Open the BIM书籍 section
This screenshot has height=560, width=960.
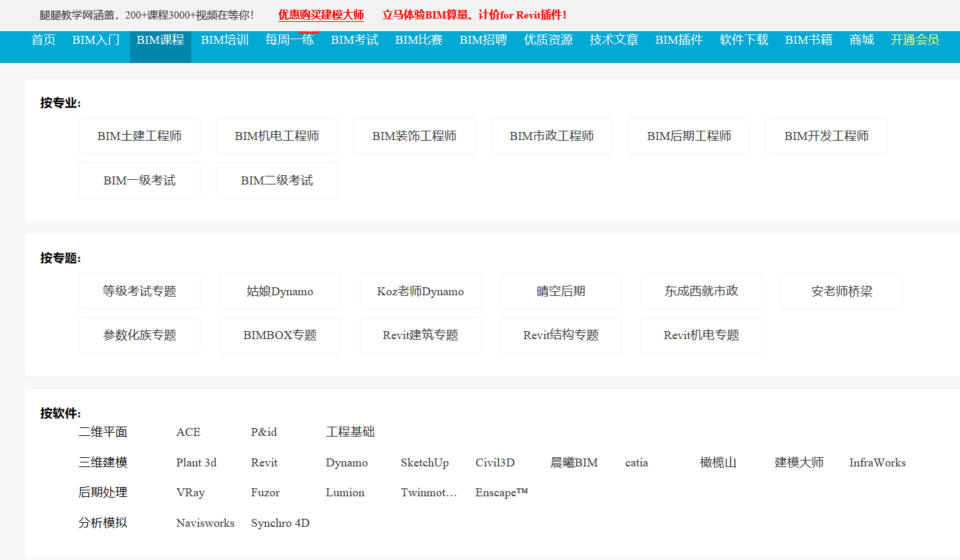coord(809,40)
